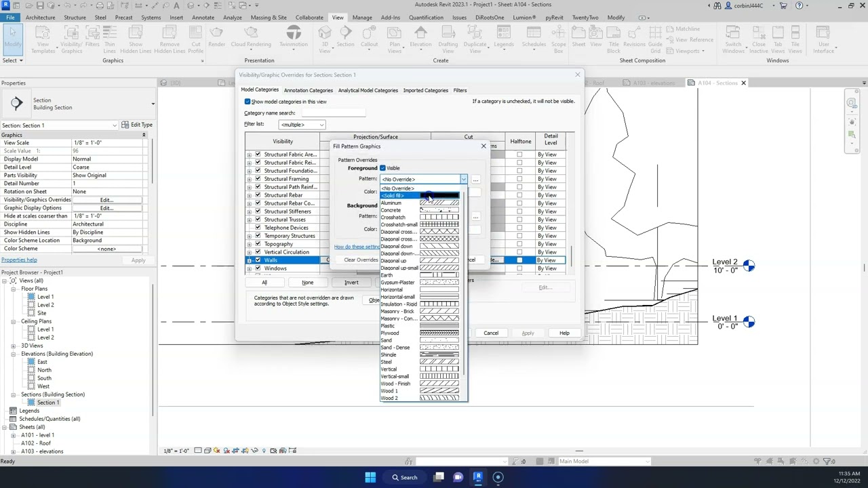Uncheck Vertical Circulation visibility checkbox

point(258,252)
